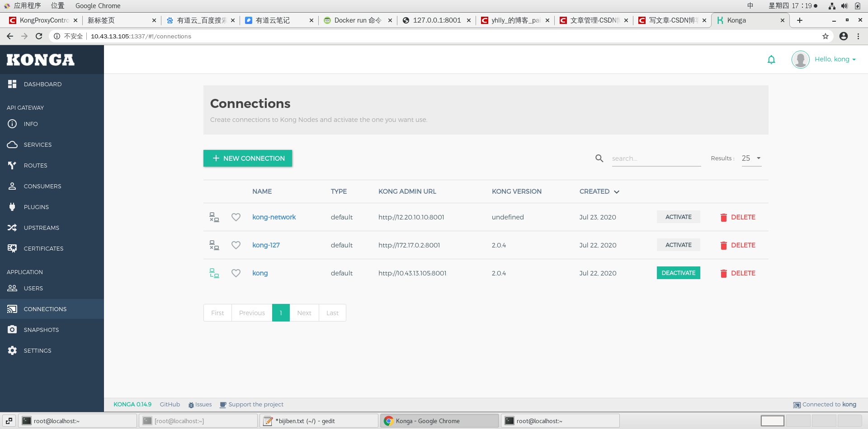Type in the connections search field
Screen dimensions: 868x429
pyautogui.click(x=656, y=158)
